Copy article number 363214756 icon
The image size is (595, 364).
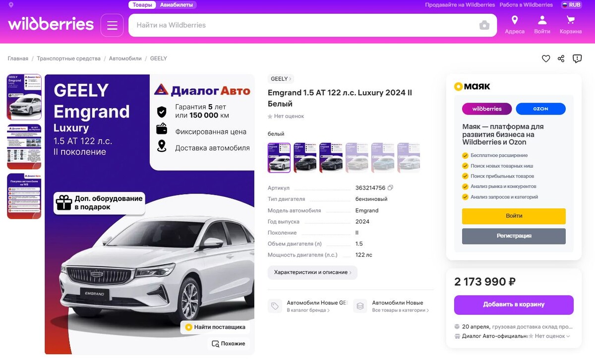[391, 188]
